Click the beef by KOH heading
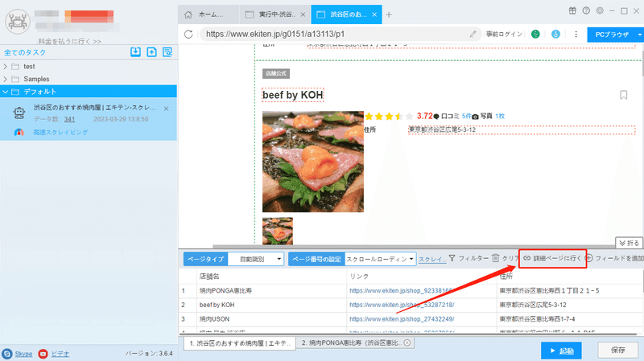This screenshot has height=361, width=644. point(293,95)
